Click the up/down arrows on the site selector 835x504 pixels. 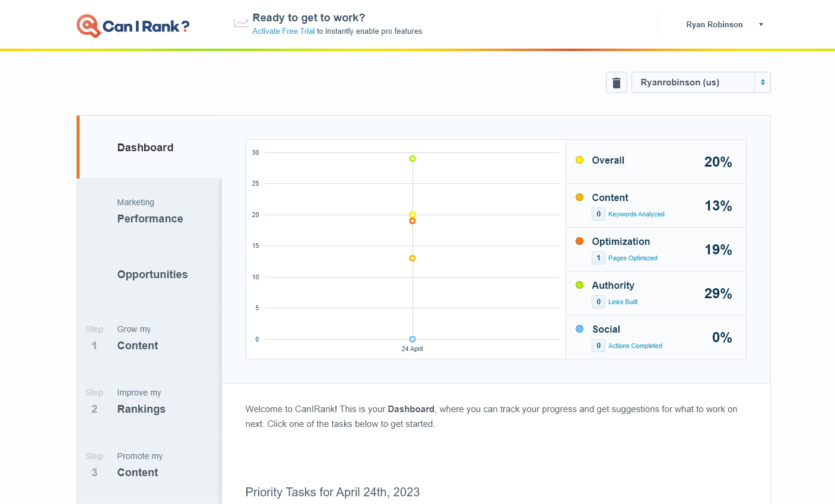(x=763, y=82)
